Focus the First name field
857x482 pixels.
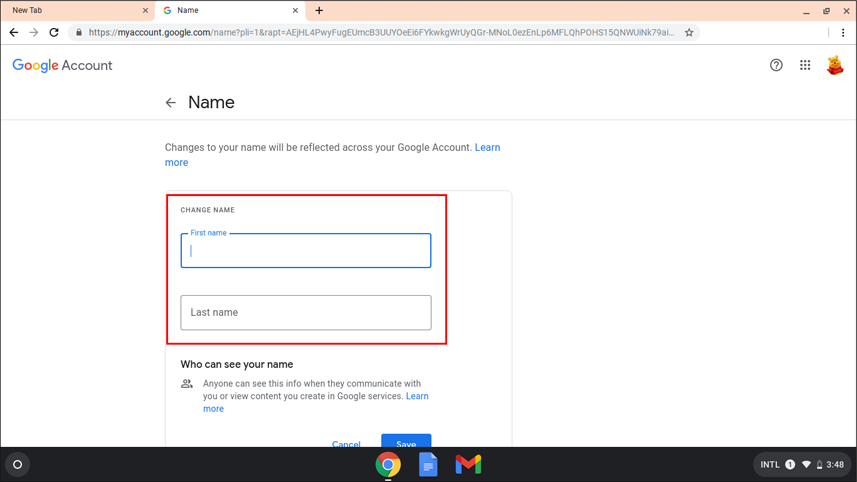306,251
